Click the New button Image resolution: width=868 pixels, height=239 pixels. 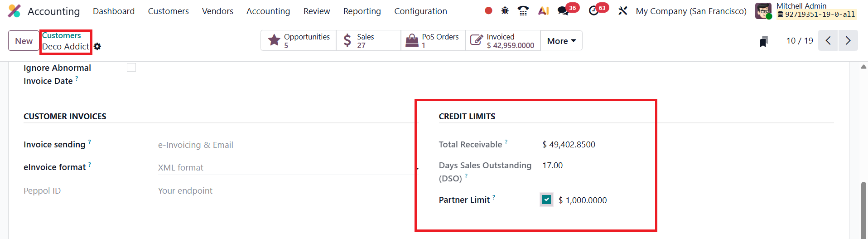point(24,41)
